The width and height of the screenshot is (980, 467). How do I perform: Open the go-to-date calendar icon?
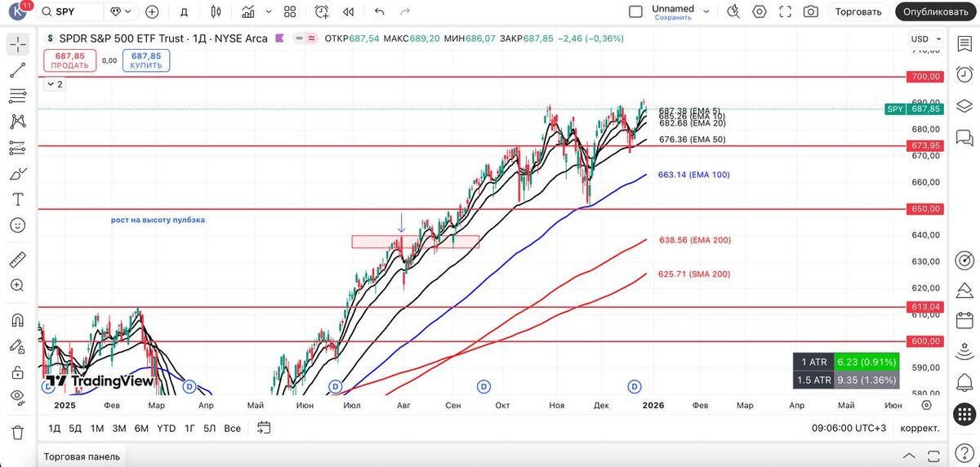(x=263, y=427)
